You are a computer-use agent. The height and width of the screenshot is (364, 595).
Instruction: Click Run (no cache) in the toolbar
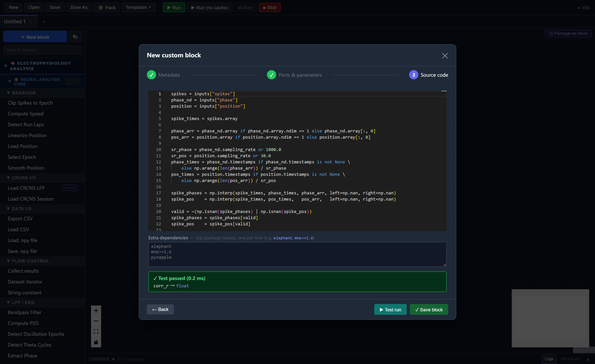pos(209,8)
